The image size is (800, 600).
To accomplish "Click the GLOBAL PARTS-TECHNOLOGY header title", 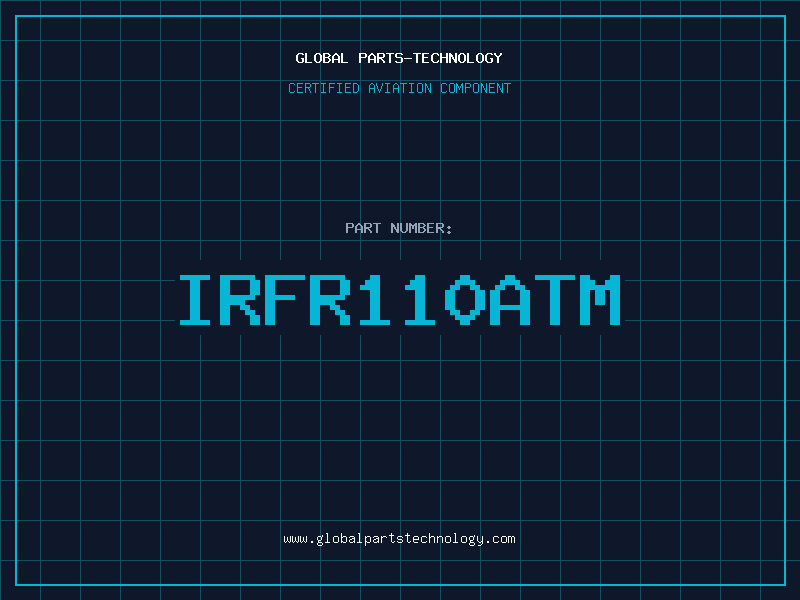I will pyautogui.click(x=399, y=58).
